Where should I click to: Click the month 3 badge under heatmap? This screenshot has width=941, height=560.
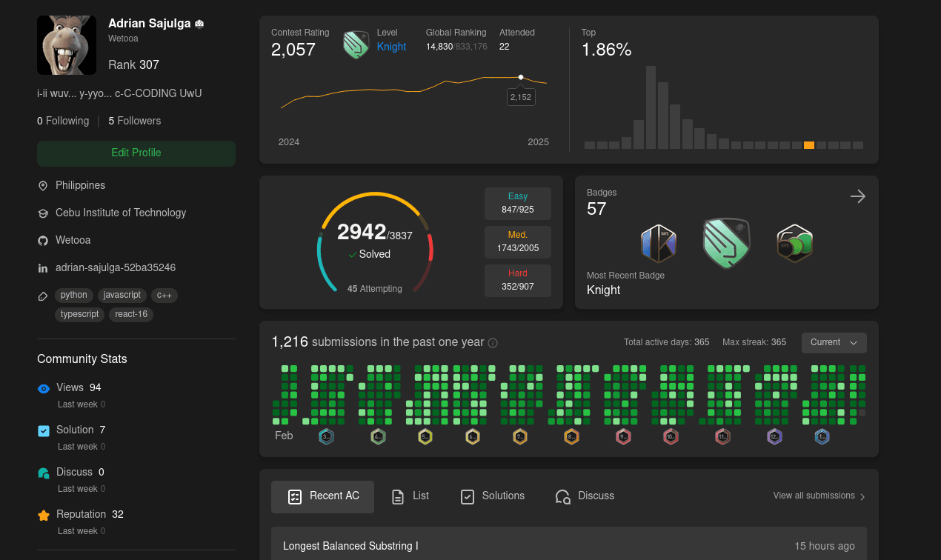point(326,437)
